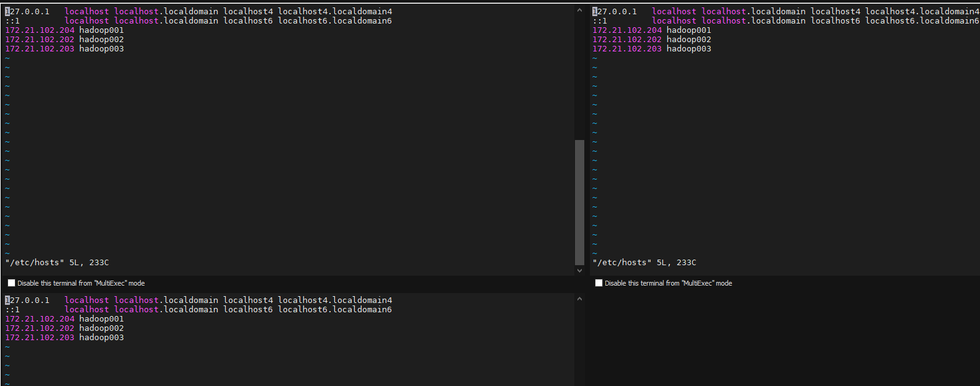Click 172.21.102.204 in the top-right terminal
This screenshot has width=980, height=386.
pyautogui.click(x=627, y=30)
